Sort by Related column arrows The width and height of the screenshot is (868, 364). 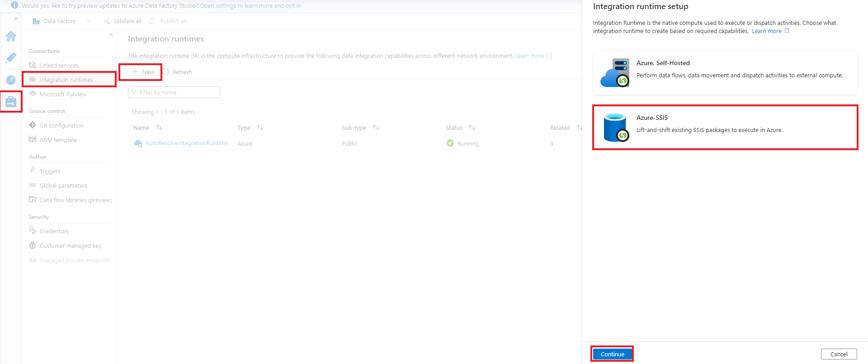[579, 128]
